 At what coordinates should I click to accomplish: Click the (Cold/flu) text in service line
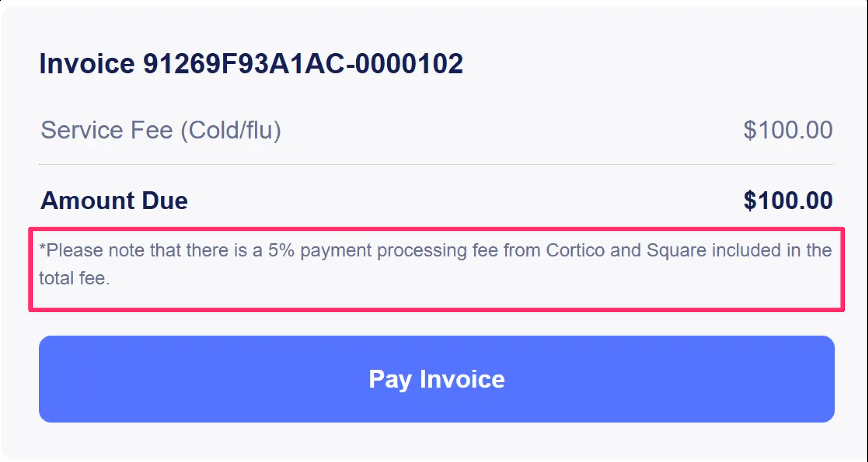tap(231, 130)
